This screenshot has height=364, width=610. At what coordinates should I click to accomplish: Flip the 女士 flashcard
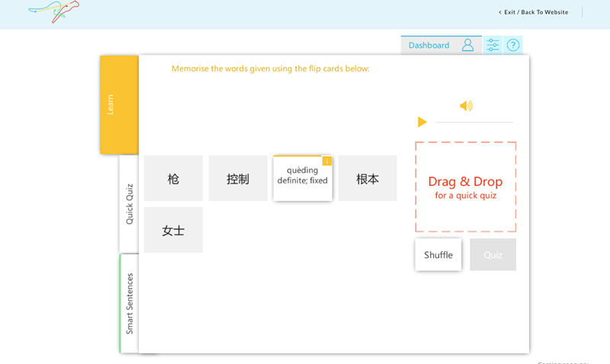pos(173,230)
